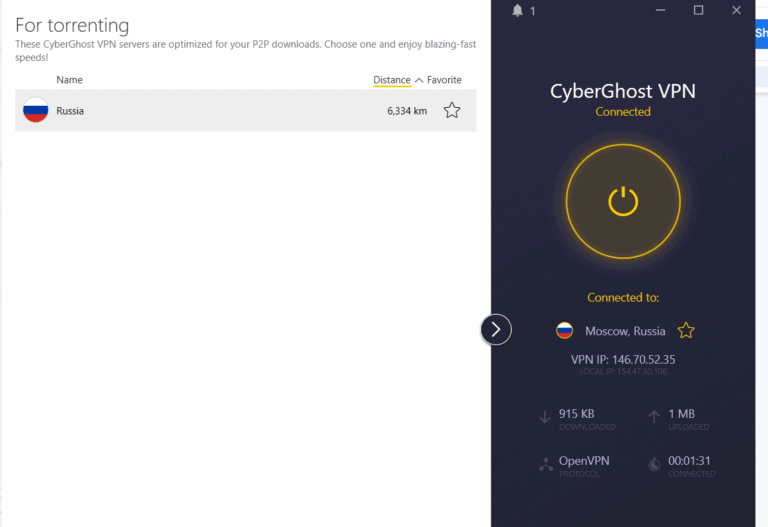
Task: Minimize the CyberGhost VPN window
Action: (x=660, y=11)
